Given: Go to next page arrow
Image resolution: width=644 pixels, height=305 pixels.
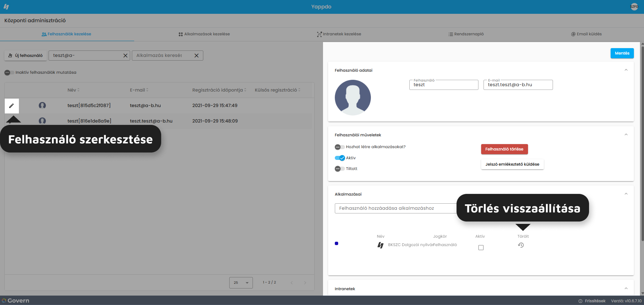Looking at the screenshot, I should (x=305, y=283).
